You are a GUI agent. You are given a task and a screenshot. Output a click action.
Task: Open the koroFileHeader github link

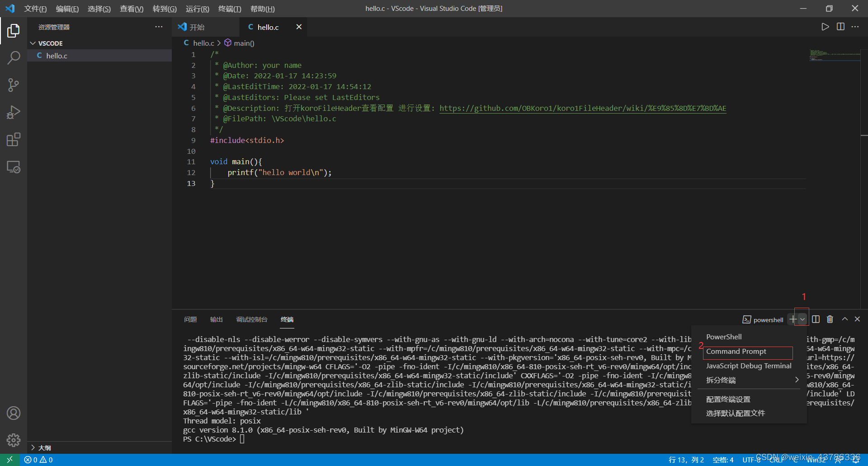583,108
